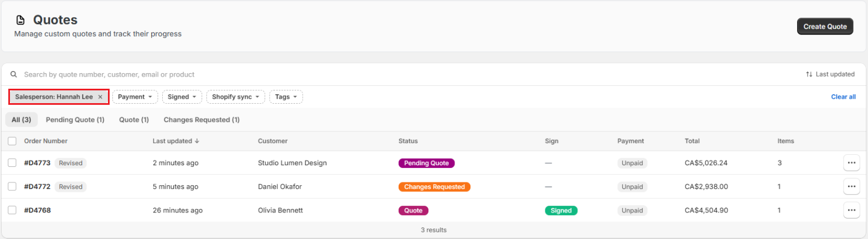Click customer Olivia Bennett

281,210
